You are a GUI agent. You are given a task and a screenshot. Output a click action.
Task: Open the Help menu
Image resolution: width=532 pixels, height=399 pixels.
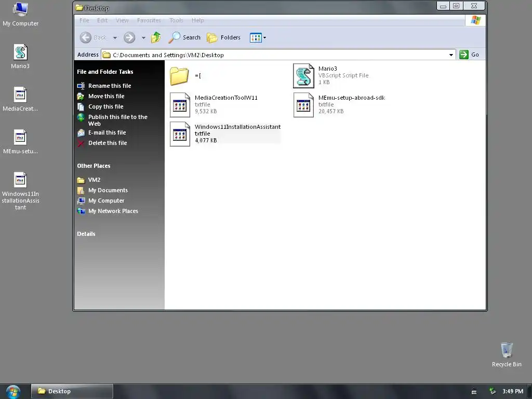[198, 20]
